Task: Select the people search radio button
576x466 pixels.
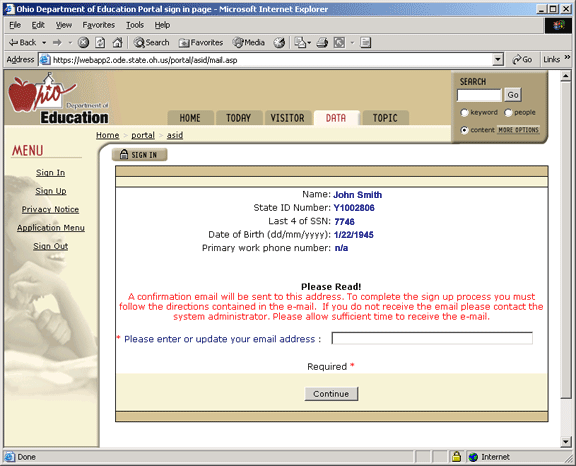Action: (x=508, y=113)
